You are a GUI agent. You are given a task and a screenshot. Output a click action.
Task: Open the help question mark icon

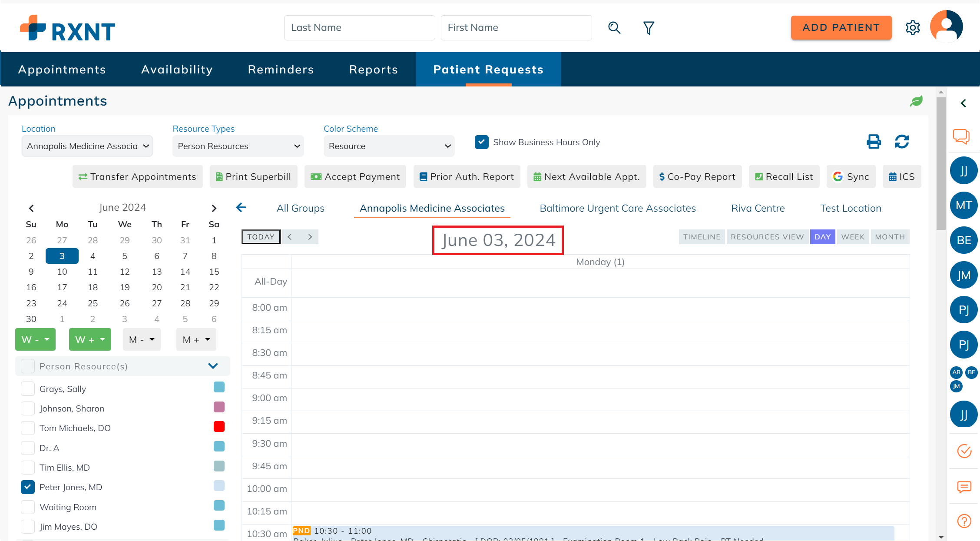pos(964,521)
